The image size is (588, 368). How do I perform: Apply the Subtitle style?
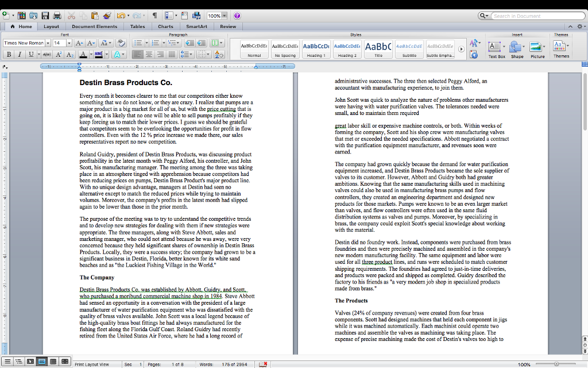[x=409, y=49]
